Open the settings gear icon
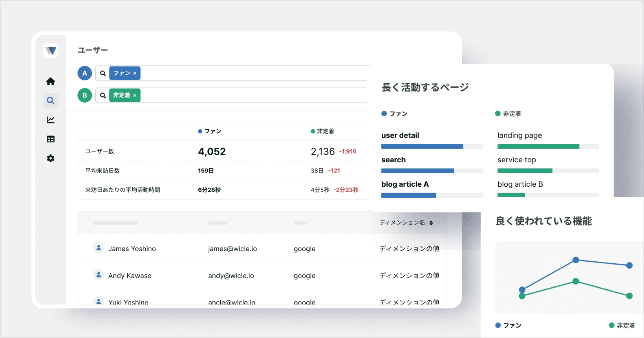Screen dimensions: 644x338 [51, 158]
